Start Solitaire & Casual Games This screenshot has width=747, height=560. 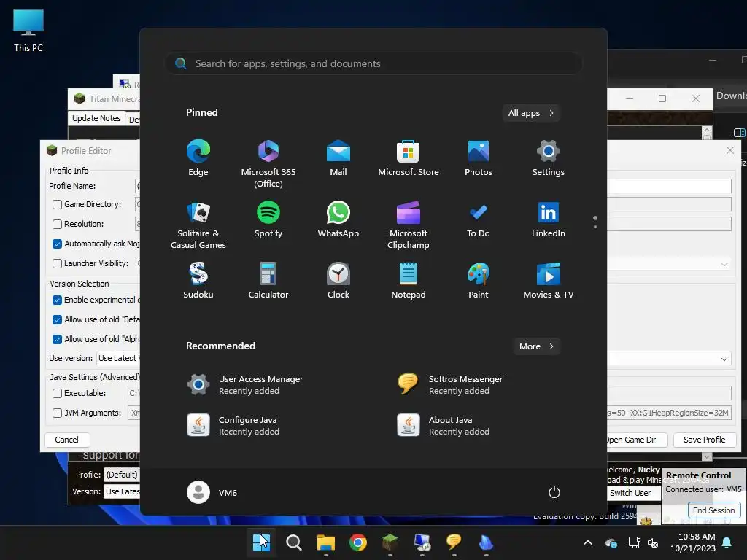coord(198,225)
